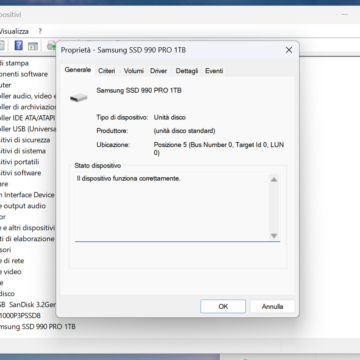
Task: Open the Dettagli tab
Action: [x=187, y=71]
